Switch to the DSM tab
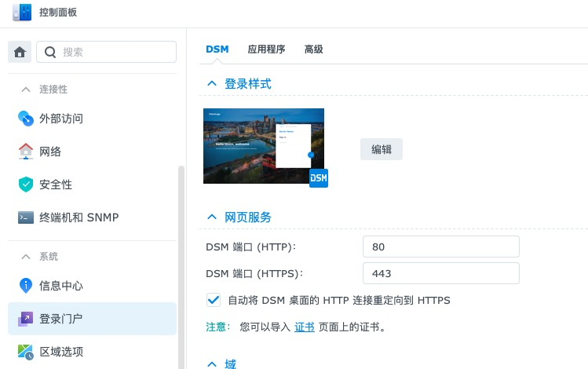 pos(217,49)
